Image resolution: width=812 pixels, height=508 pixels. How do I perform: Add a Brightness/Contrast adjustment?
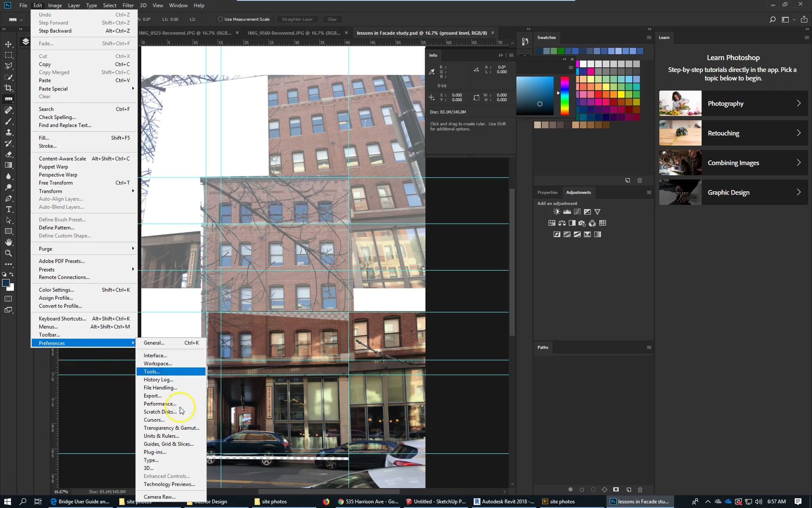(557, 212)
